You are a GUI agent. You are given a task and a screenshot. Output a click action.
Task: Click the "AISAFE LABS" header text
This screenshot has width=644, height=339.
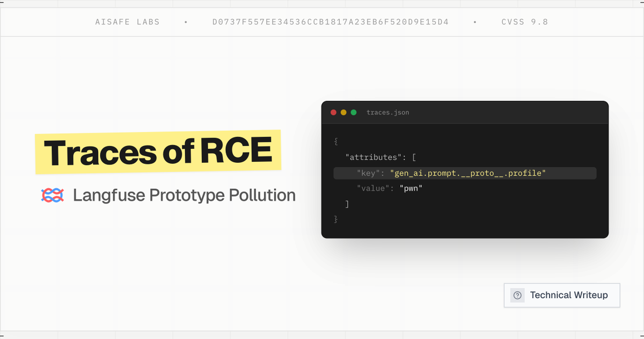click(x=127, y=22)
